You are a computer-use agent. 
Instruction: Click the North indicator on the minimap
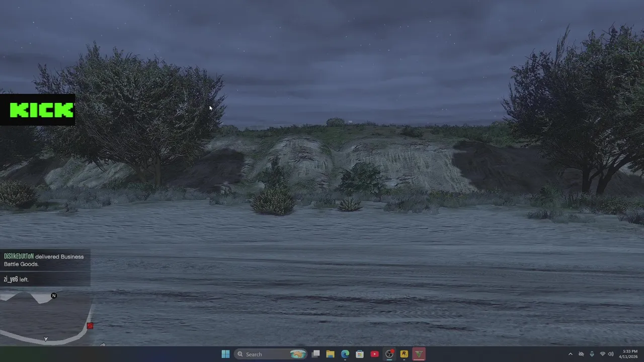tap(54, 296)
